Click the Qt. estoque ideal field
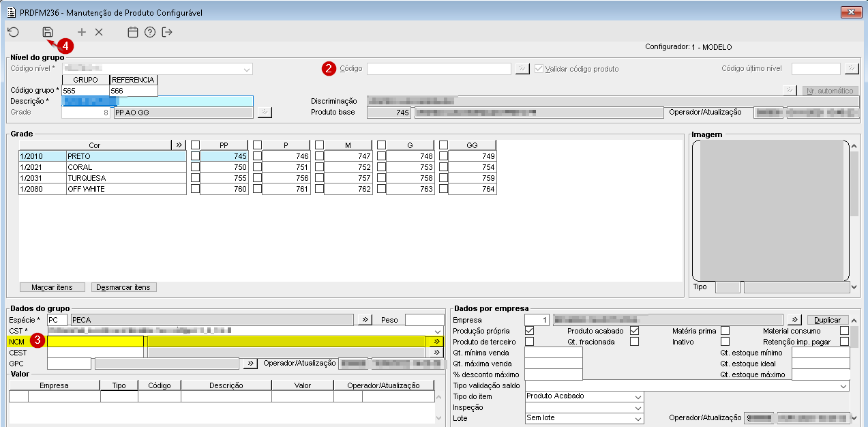Screen dimensions: 868x427 coord(820,364)
